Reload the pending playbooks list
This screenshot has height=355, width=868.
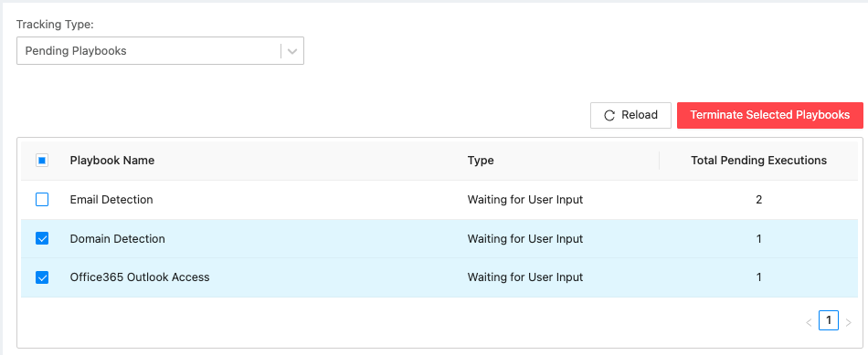[630, 115]
